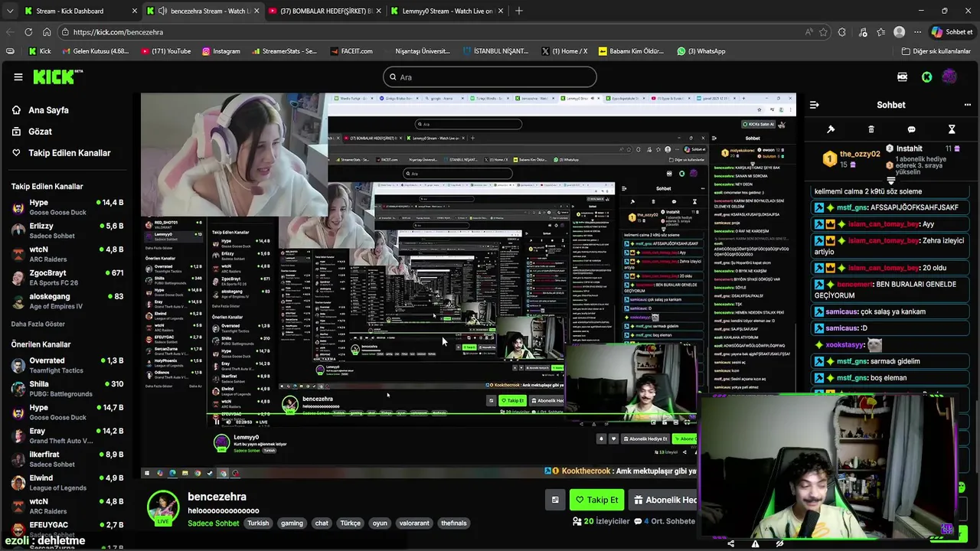Click the Sadece Sohbet category link

214,523
